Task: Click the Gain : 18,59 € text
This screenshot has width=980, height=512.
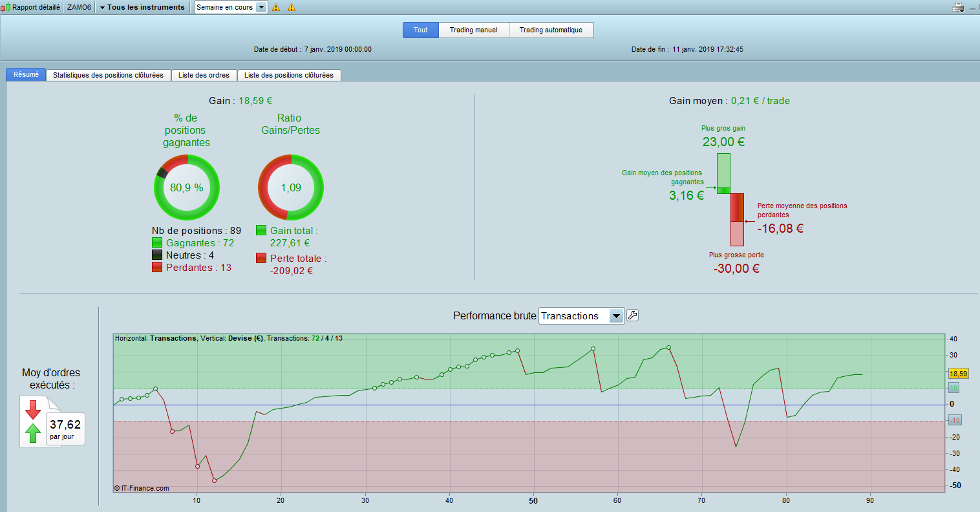Action: tap(240, 101)
